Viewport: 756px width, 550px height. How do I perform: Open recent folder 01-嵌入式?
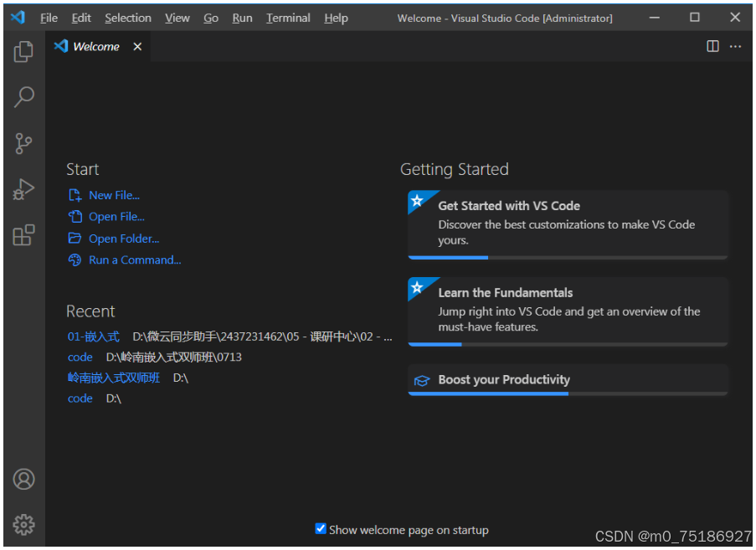tap(94, 337)
